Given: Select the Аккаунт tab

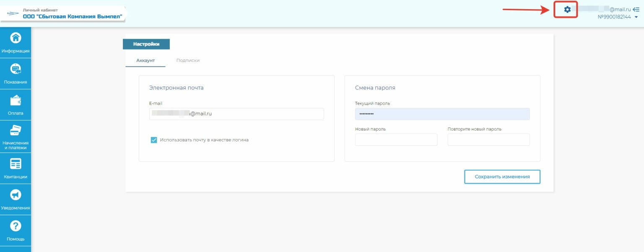Looking at the screenshot, I should click(x=145, y=60).
